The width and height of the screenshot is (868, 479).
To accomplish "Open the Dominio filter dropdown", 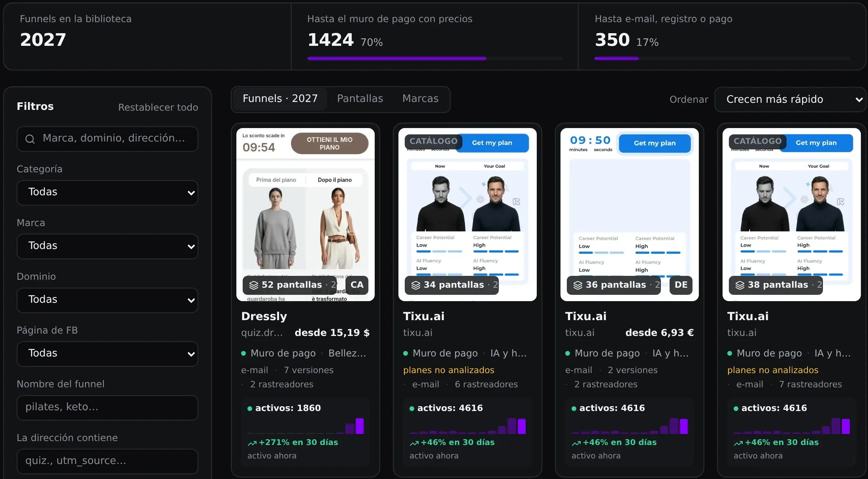I will 108,300.
